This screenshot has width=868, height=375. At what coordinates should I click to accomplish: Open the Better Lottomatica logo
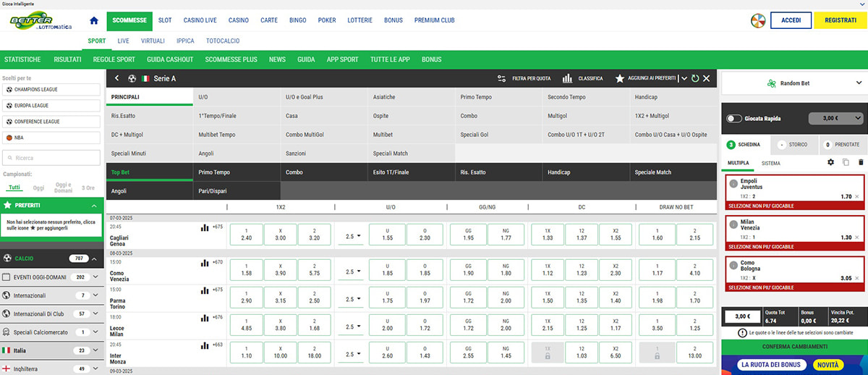coord(41,21)
